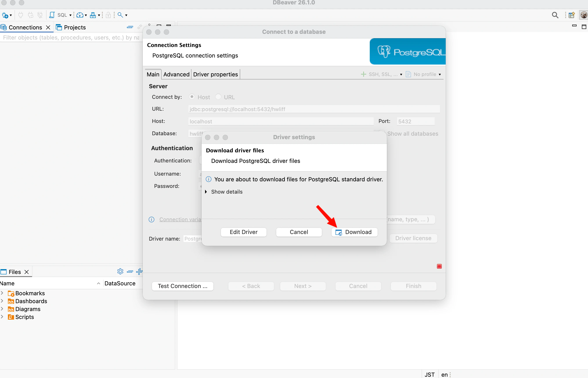The height and width of the screenshot is (378, 588).
Task: Click the DataSource column header
Action: 120,283
